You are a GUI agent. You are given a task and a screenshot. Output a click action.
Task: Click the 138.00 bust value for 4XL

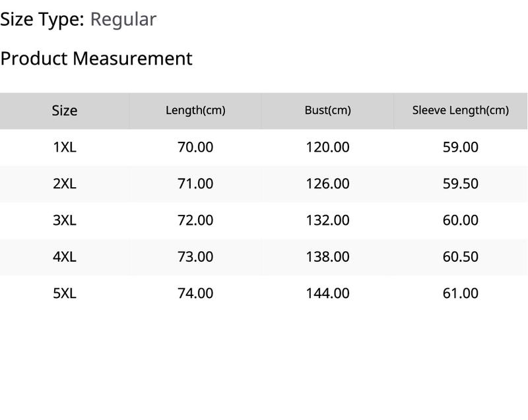coord(327,257)
